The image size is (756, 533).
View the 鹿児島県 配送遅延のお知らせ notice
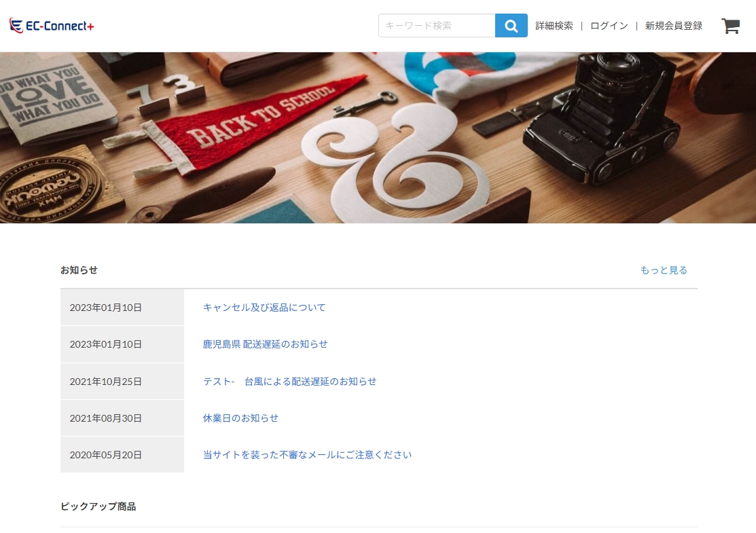tap(265, 344)
